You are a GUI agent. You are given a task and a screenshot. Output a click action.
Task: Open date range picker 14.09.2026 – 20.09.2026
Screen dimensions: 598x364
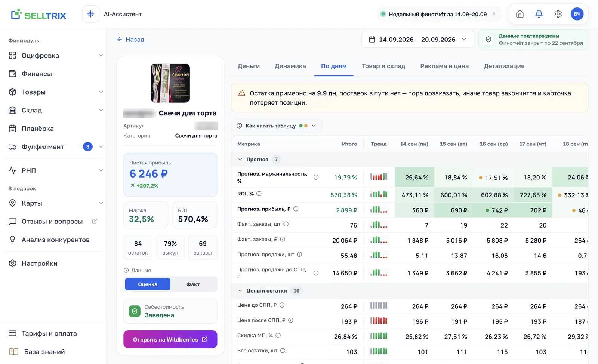[417, 39]
